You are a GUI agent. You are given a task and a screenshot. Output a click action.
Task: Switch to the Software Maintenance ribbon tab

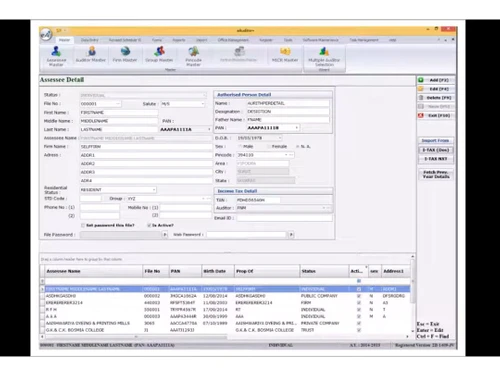coord(320,40)
